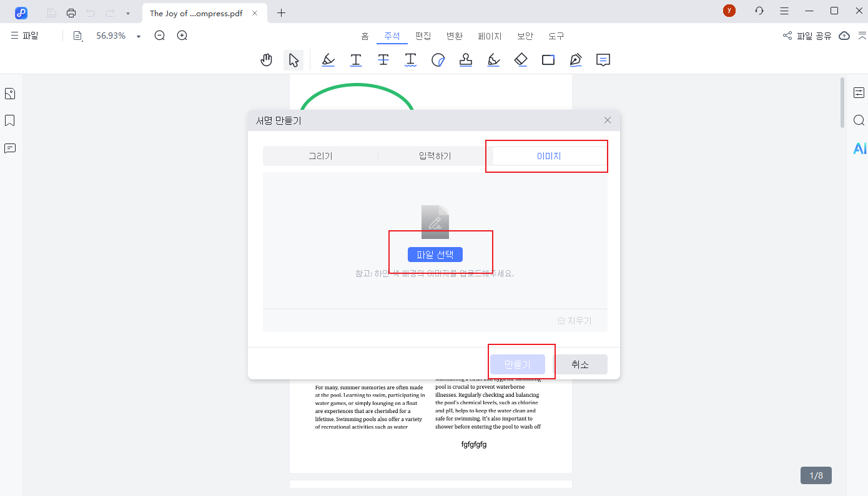Click the 파일 선택 button
The height and width of the screenshot is (496, 868).
(x=435, y=254)
